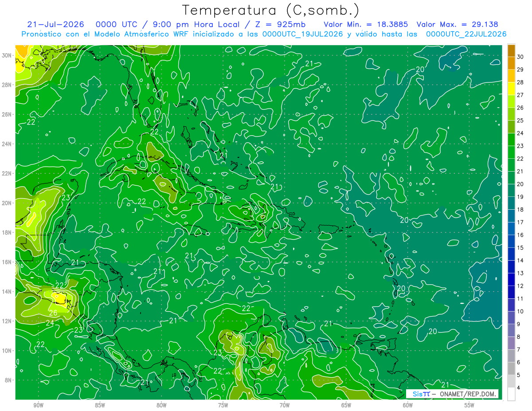
Task: Click the 80W longitude axis label
Action: 161,405
